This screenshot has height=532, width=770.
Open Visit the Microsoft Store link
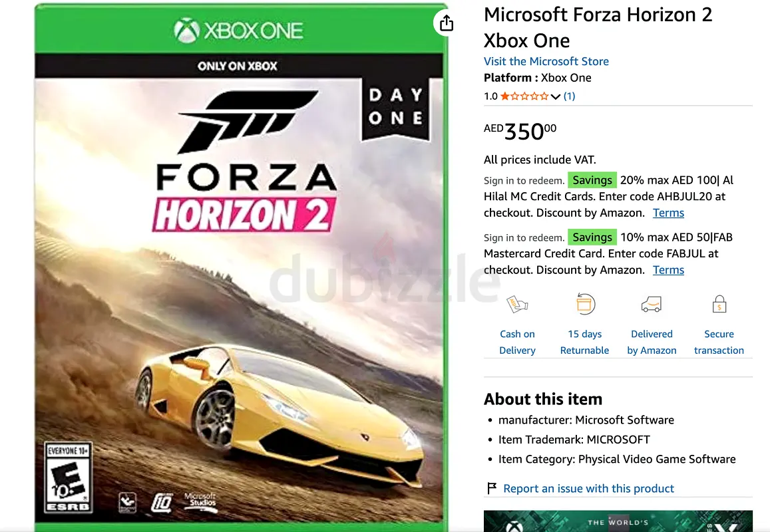click(546, 61)
